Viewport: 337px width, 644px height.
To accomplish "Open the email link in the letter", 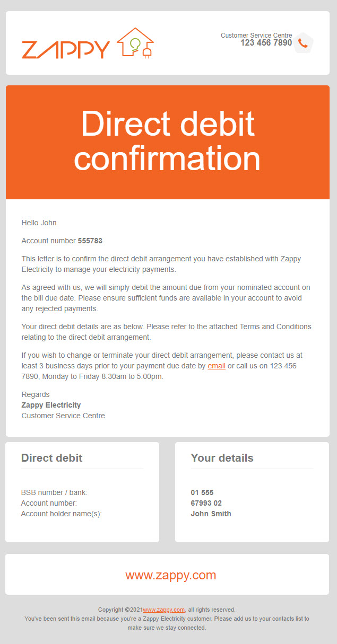I will coord(217,366).
